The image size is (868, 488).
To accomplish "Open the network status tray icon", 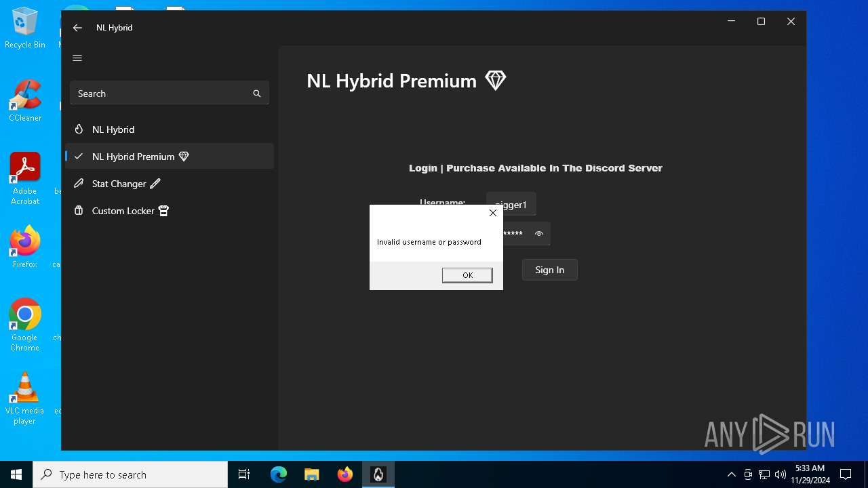I will (x=764, y=474).
